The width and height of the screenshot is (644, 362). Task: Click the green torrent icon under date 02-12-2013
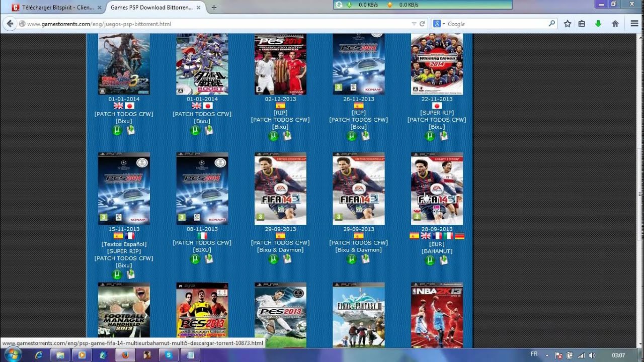point(273,136)
